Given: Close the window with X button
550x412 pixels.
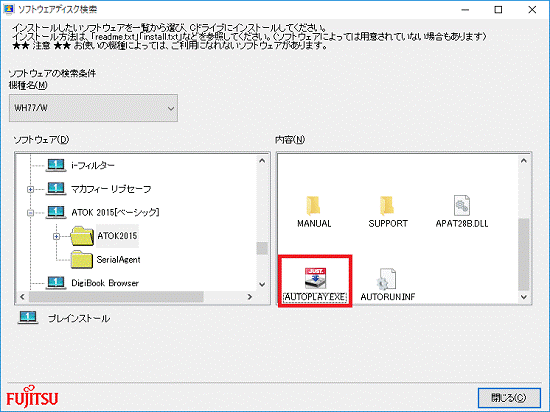Looking at the screenshot, I should [x=532, y=9].
